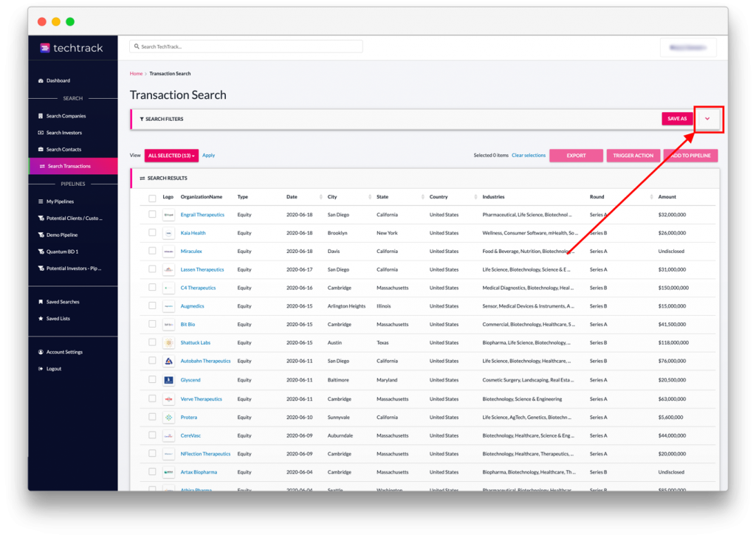Click the Kaia Health company logo

[169, 233]
